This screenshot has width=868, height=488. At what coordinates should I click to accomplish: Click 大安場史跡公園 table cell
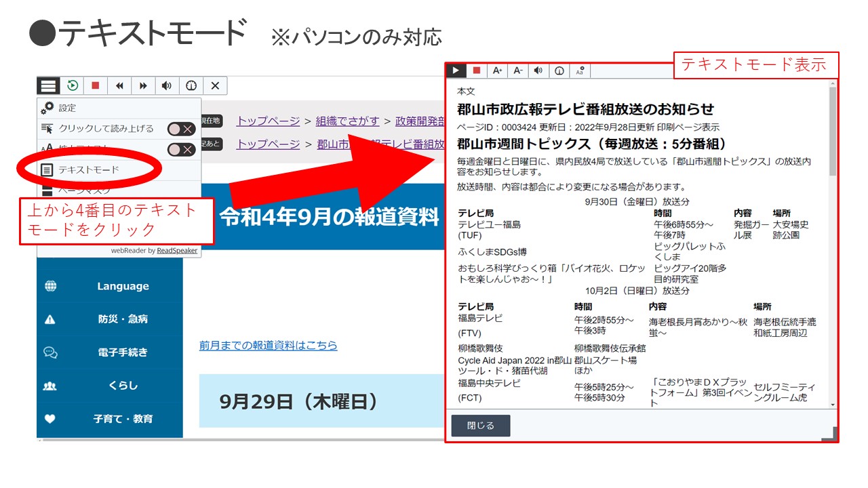(x=791, y=230)
